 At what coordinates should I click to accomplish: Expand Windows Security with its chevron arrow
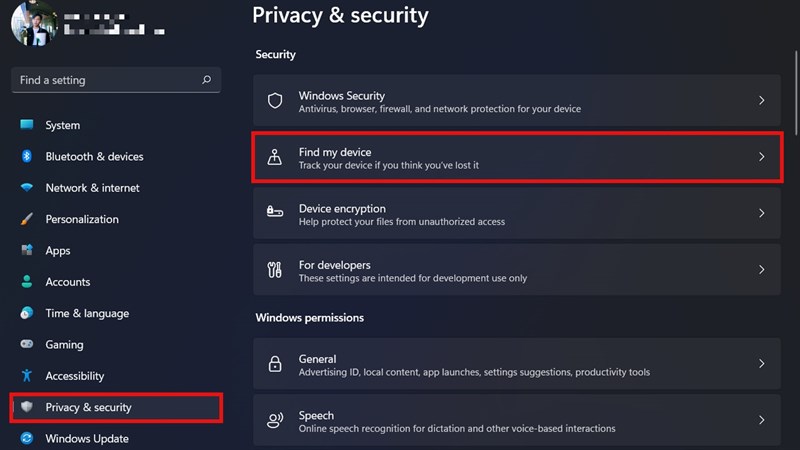[x=761, y=101]
